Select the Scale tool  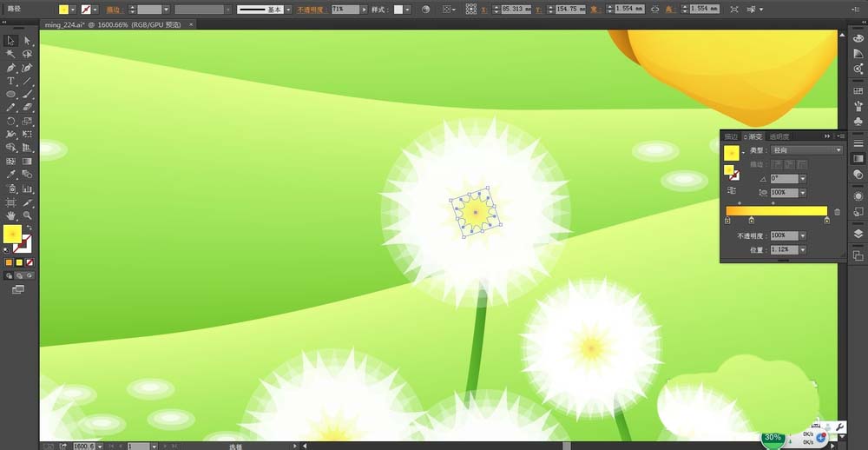pyautogui.click(x=27, y=121)
